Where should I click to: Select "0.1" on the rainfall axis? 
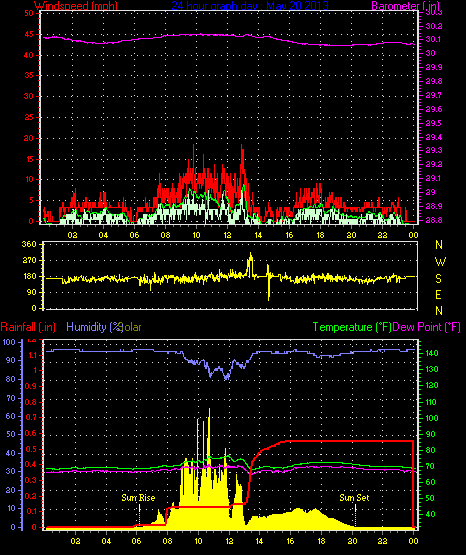31,512
